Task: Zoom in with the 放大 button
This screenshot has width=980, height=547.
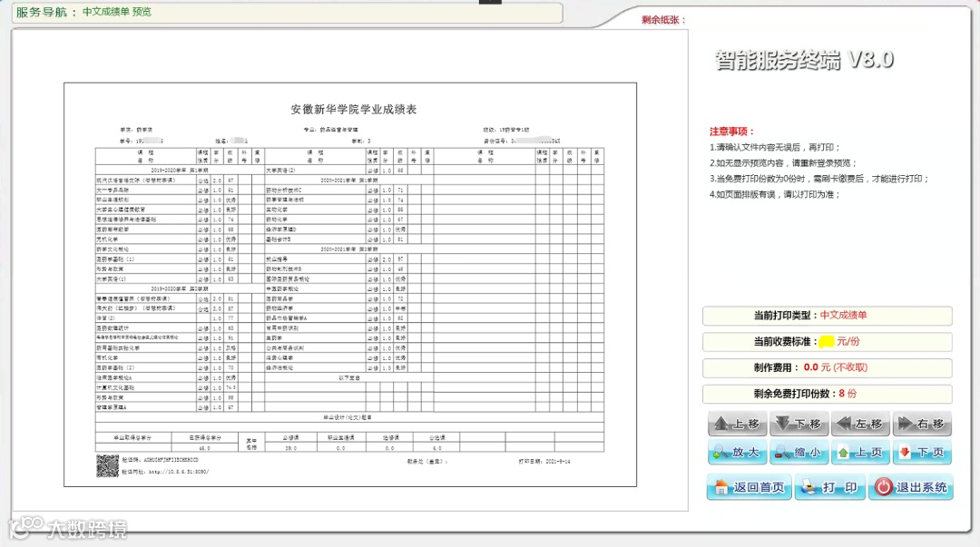Action: [x=737, y=452]
